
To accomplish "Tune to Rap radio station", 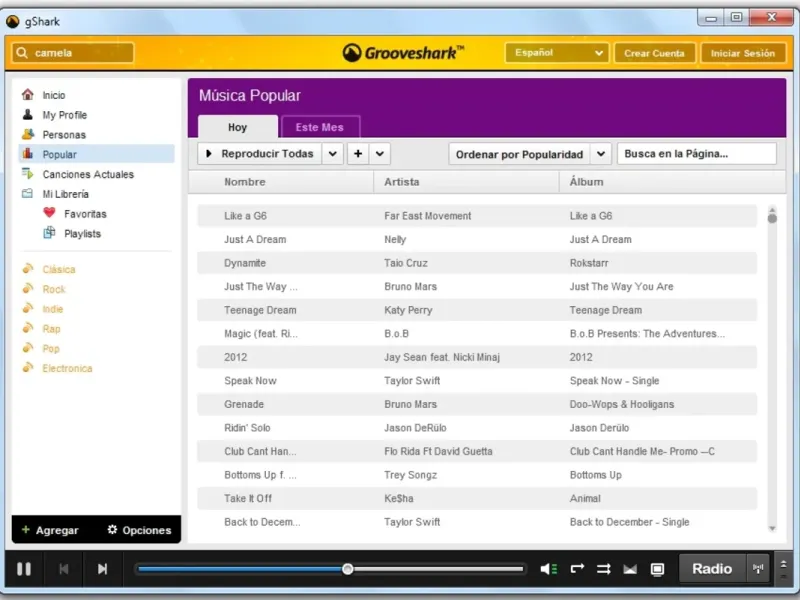I will [x=51, y=329].
